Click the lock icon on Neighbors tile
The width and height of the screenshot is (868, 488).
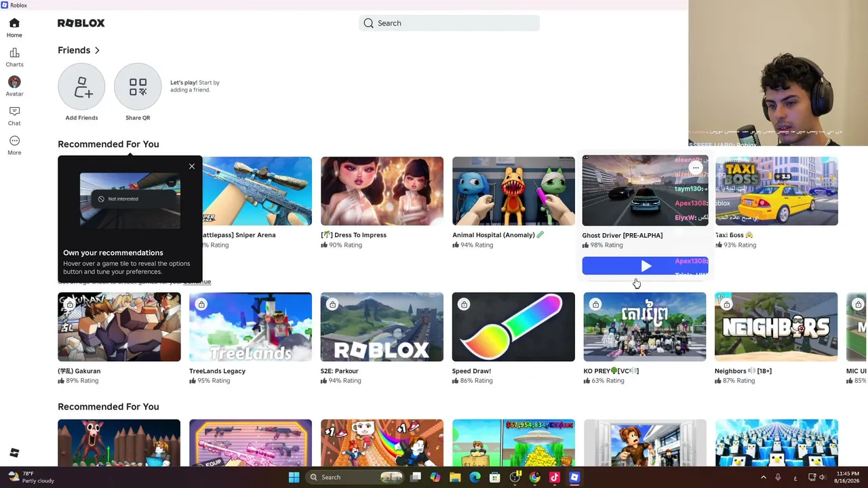coord(727,304)
